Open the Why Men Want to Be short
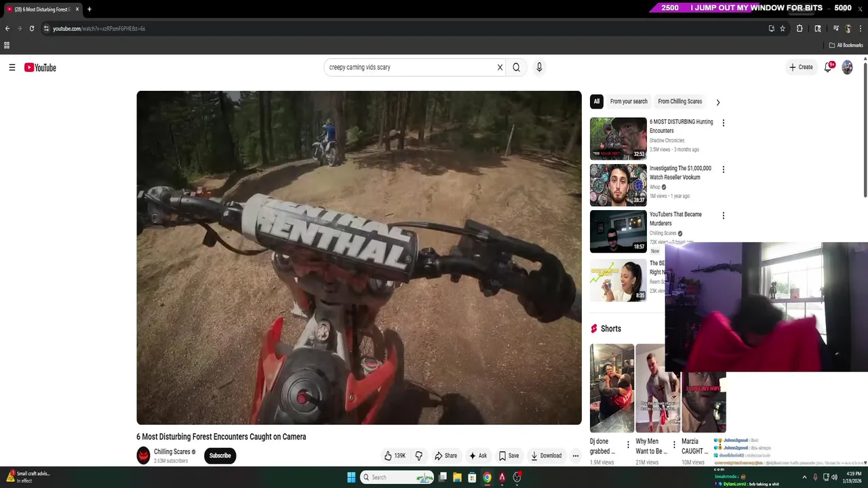Viewport: 868px width, 488px height. tap(658, 388)
